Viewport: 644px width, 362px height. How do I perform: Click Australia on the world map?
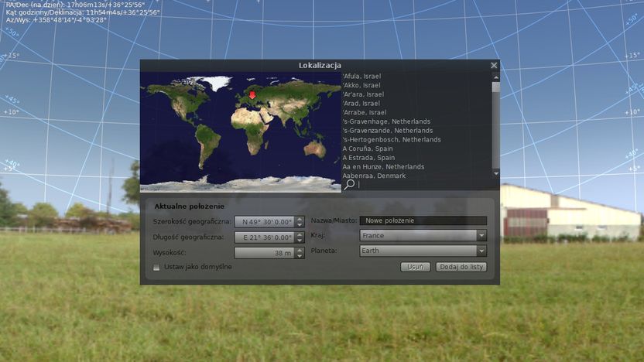click(x=315, y=149)
